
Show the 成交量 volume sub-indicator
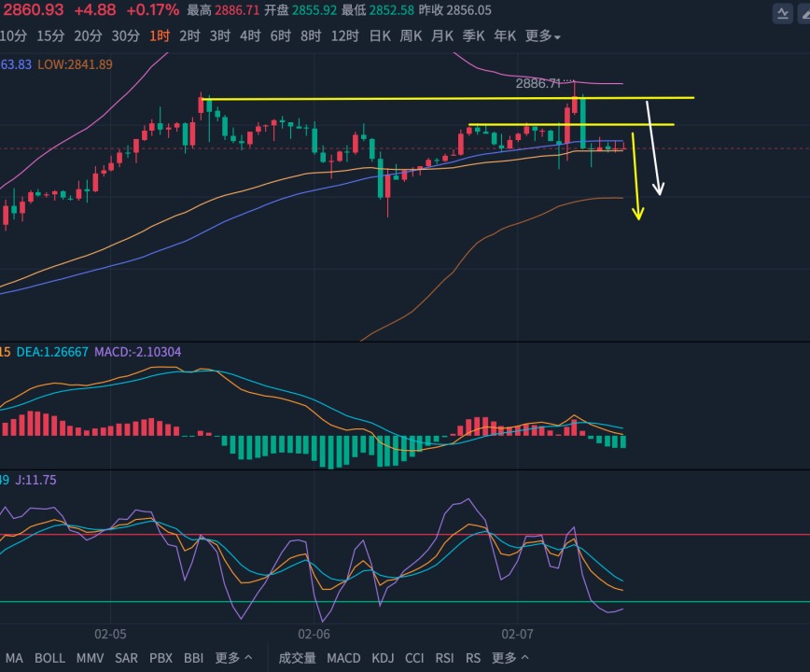297,658
